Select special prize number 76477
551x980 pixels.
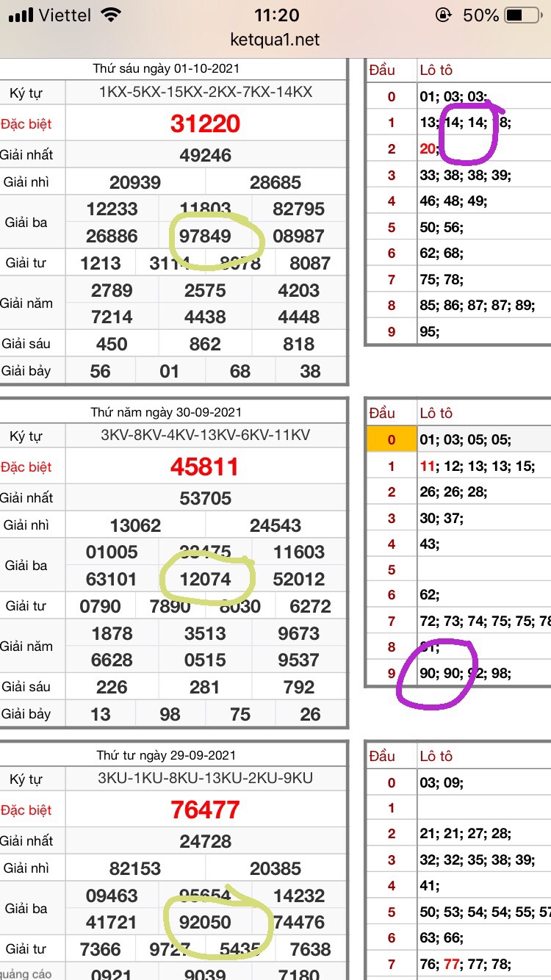[206, 810]
